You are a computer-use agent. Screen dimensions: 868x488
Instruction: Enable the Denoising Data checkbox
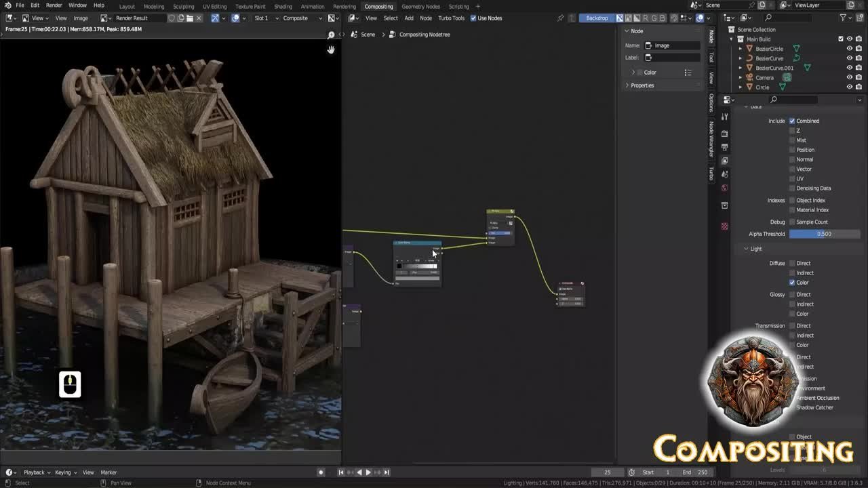(x=792, y=188)
